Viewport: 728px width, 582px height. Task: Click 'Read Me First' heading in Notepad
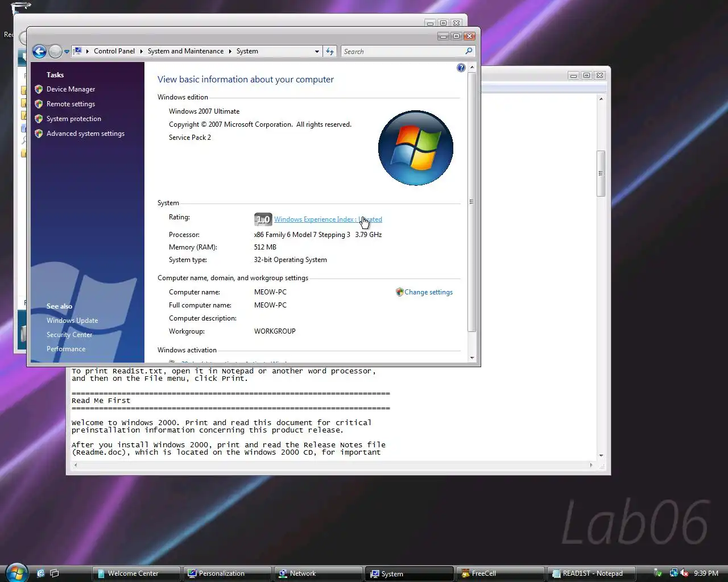point(101,401)
